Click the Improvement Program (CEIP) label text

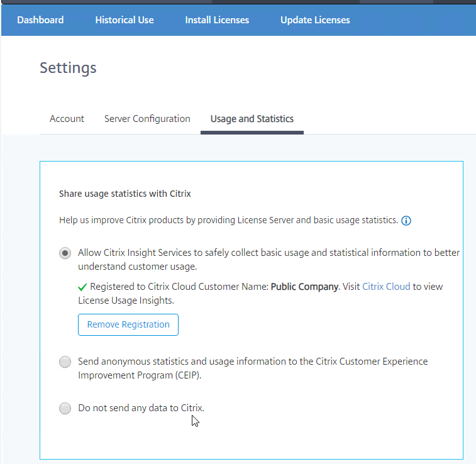(x=140, y=375)
